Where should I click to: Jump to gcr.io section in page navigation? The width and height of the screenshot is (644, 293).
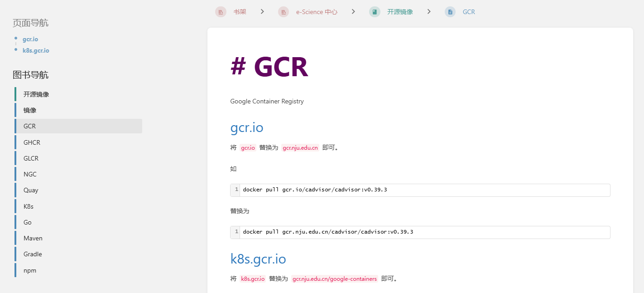30,39
